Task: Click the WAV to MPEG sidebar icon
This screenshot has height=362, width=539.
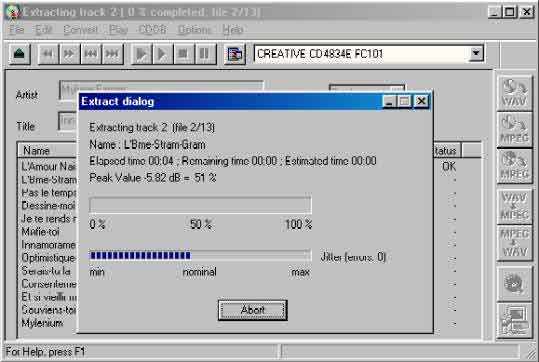Action: point(514,206)
